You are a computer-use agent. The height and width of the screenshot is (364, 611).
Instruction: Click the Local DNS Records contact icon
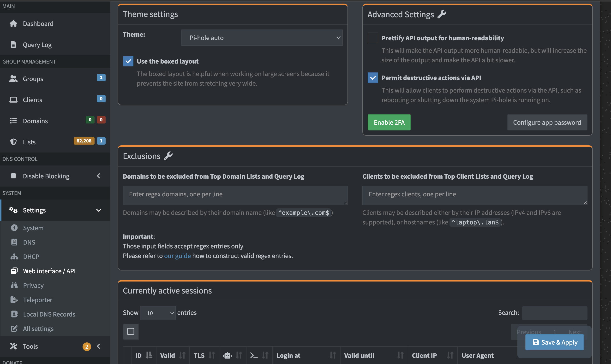coord(14,314)
